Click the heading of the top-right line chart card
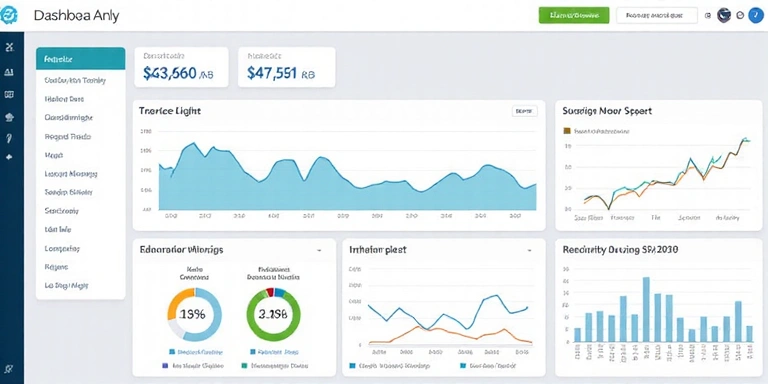 607,111
